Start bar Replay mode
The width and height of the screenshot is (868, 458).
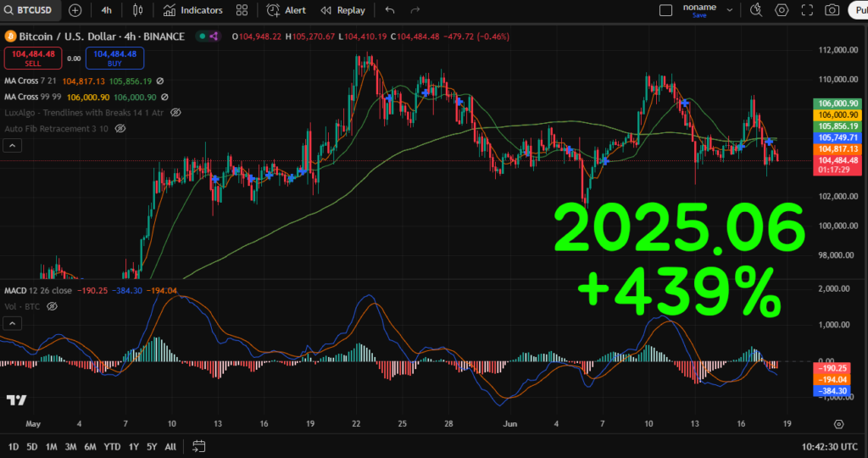343,10
